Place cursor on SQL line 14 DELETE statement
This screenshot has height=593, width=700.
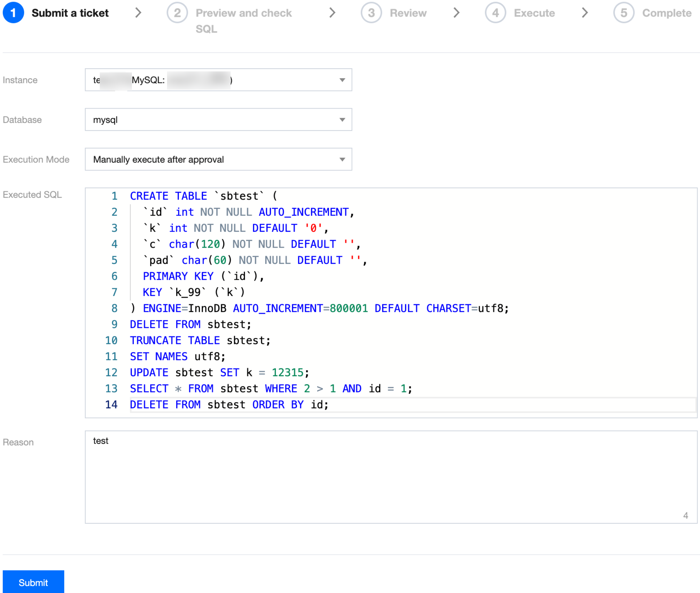coord(229,405)
